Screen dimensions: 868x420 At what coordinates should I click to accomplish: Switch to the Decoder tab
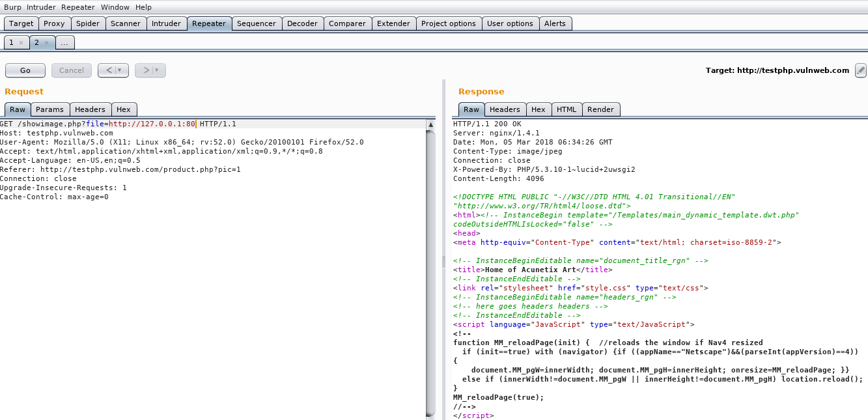[302, 23]
